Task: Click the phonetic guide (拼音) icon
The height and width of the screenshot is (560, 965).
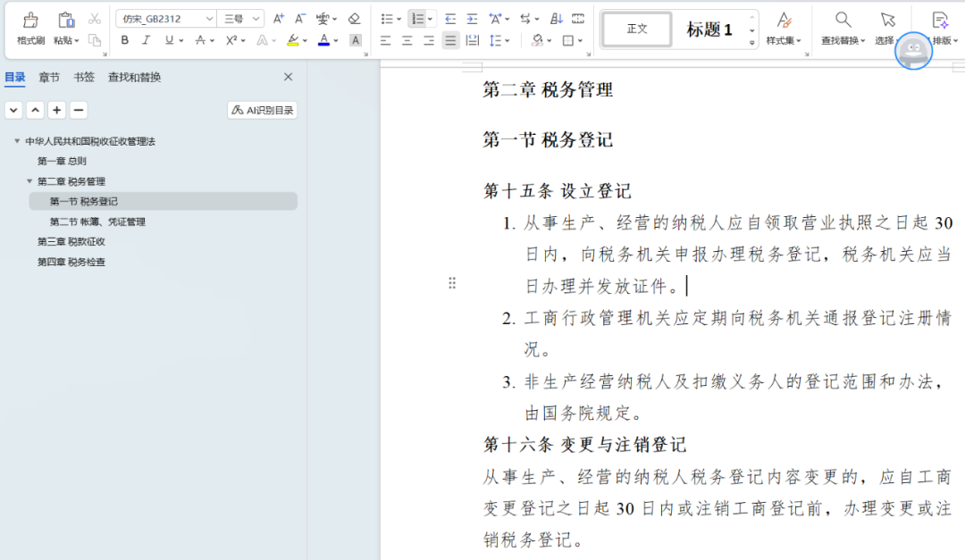Action: coord(323,19)
